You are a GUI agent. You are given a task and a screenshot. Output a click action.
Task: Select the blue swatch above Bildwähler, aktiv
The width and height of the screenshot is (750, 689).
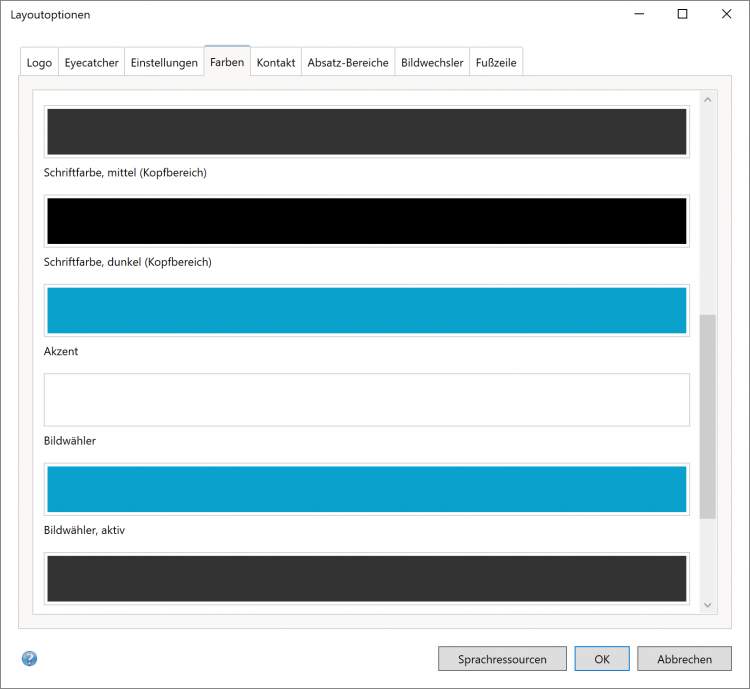(367, 489)
